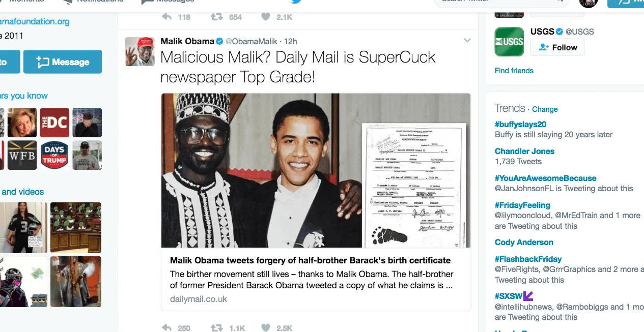This screenshot has height=332, width=644.
Task: Retweet the tweet with 654 retweets
Action: (217, 17)
